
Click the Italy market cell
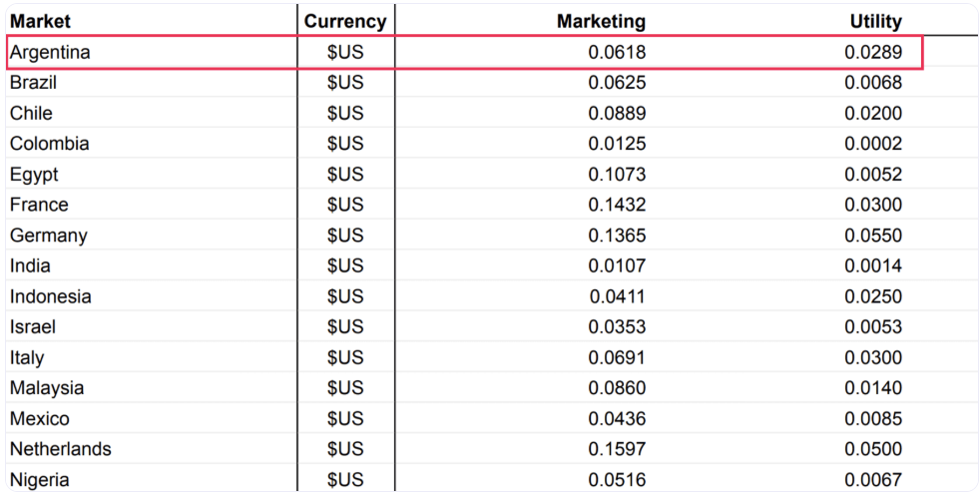coord(27,357)
